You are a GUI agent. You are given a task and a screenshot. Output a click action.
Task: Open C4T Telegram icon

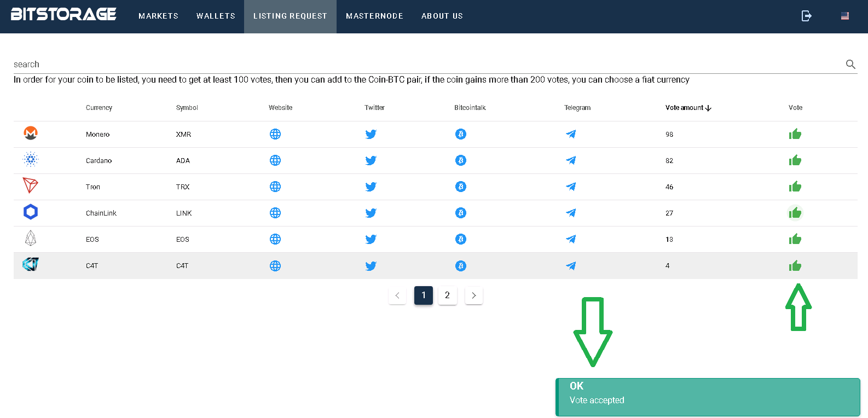click(x=571, y=266)
